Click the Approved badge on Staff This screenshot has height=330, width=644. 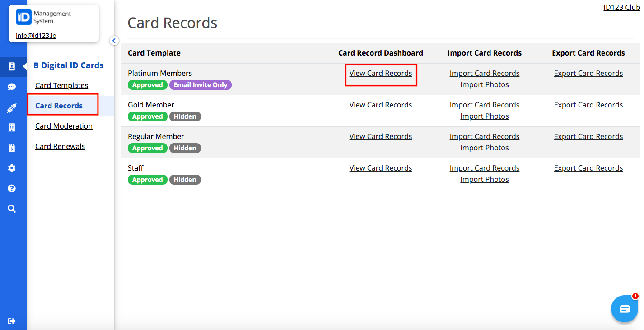tap(147, 179)
